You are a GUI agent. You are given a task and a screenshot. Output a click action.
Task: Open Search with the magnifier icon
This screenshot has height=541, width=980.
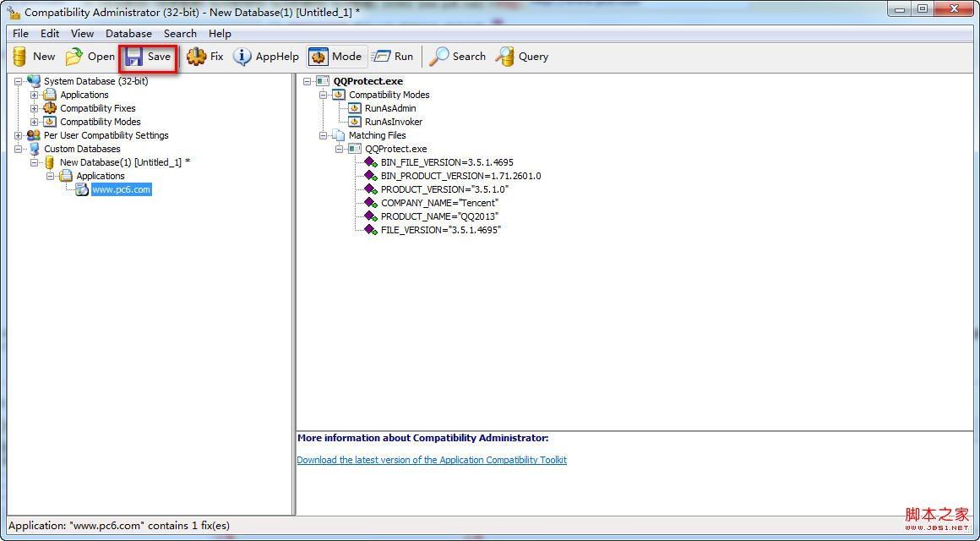point(438,57)
